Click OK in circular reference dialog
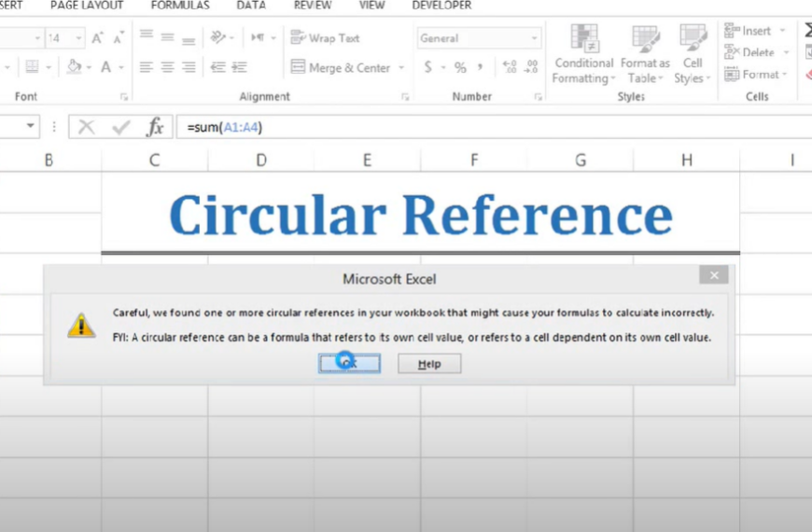The image size is (812, 532). click(x=350, y=364)
